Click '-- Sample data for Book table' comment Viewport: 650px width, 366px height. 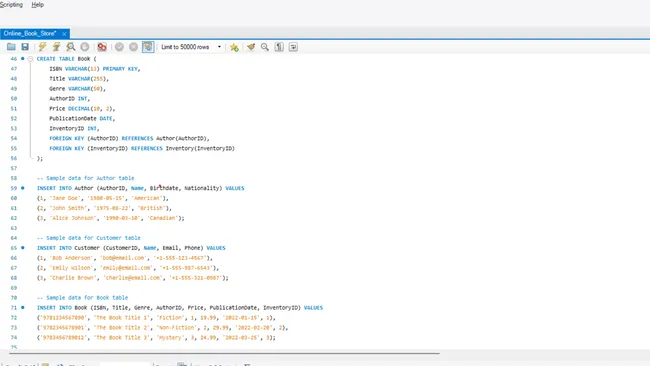[x=82, y=298]
